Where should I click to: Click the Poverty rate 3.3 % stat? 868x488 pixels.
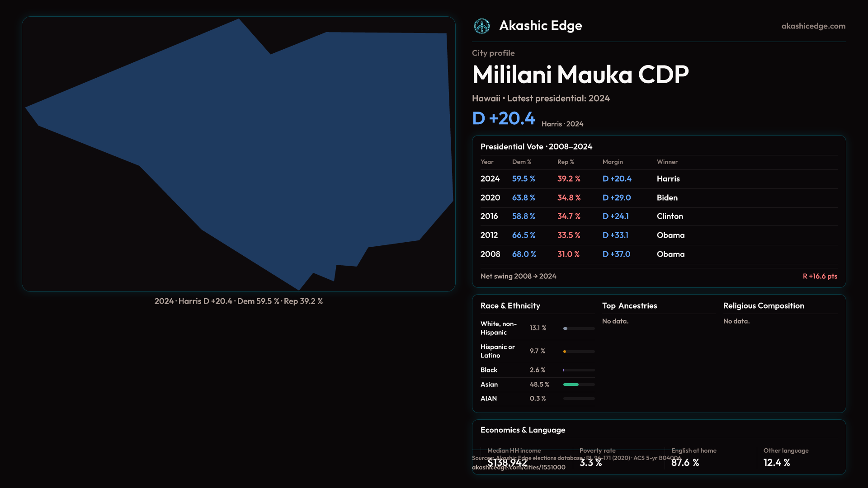590,463
